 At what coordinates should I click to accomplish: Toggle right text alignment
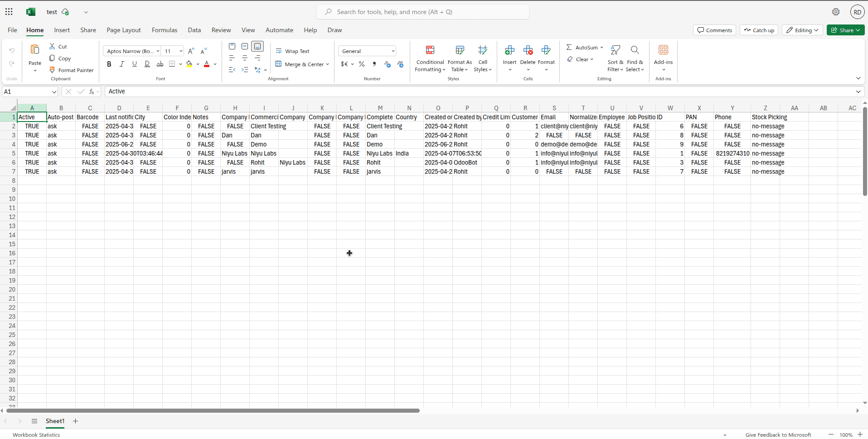(257, 58)
